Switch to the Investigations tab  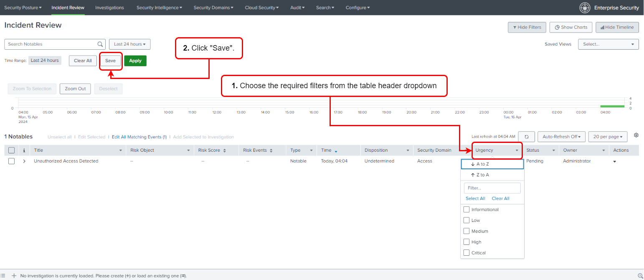coord(109,8)
